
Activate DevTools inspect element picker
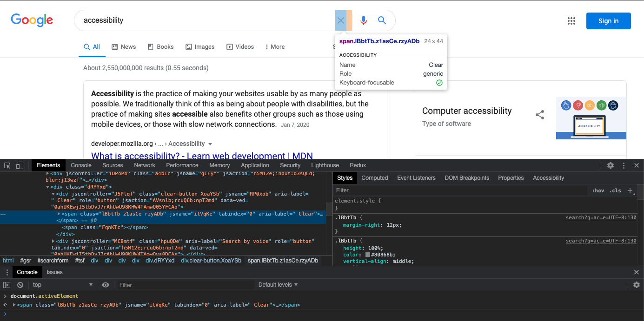[7, 165]
